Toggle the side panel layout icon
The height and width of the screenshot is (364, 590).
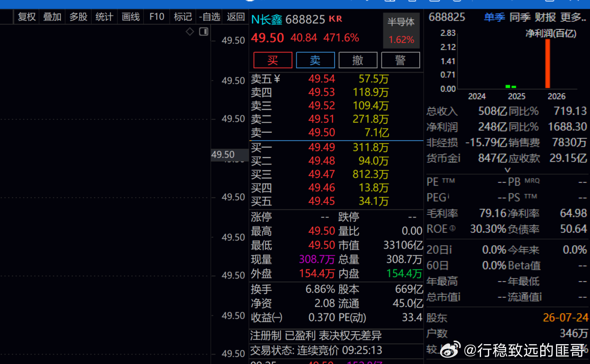pyautogui.click(x=204, y=31)
